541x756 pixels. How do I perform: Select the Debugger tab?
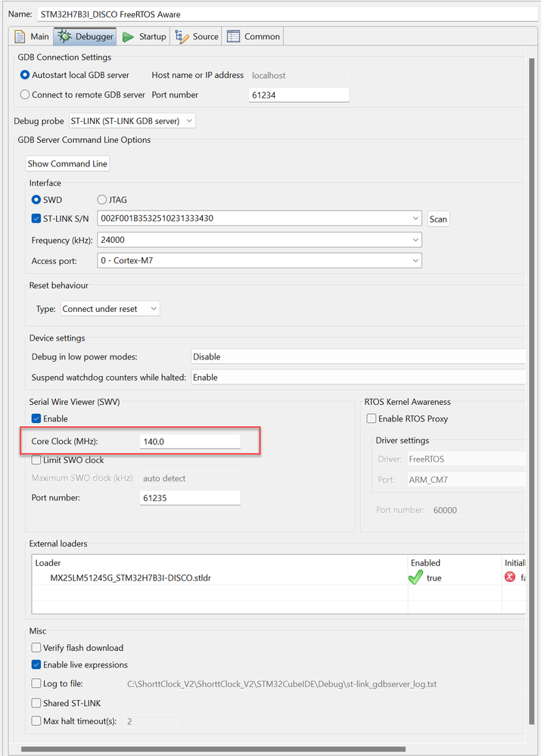click(86, 36)
